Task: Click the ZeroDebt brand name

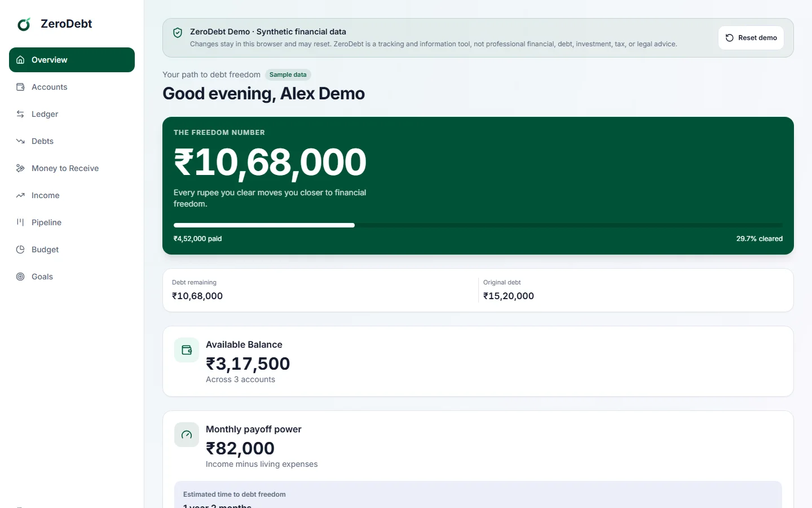Action: [67, 24]
